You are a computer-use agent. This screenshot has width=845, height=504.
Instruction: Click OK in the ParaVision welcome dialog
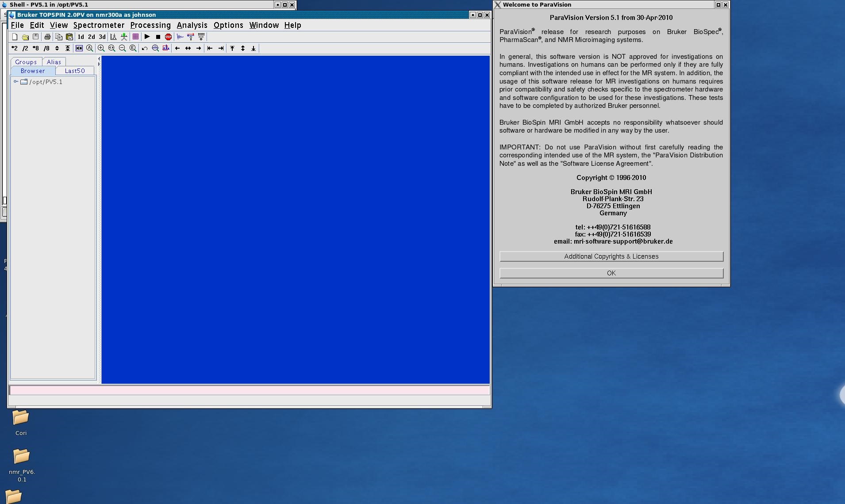click(611, 273)
